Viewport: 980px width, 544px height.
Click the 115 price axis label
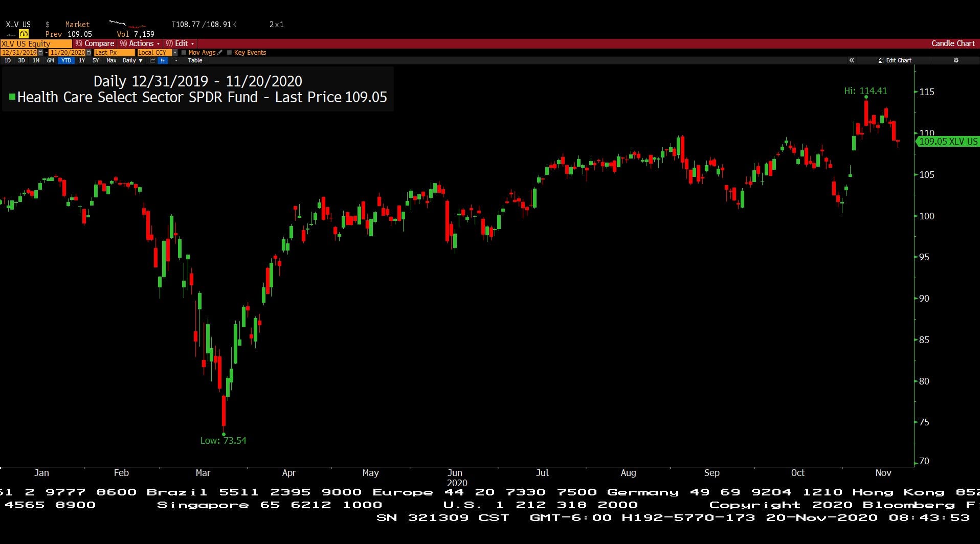point(926,92)
